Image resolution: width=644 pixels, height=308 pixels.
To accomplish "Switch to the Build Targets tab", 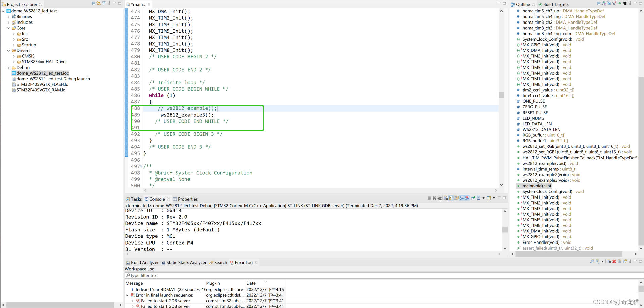I will click(555, 4).
